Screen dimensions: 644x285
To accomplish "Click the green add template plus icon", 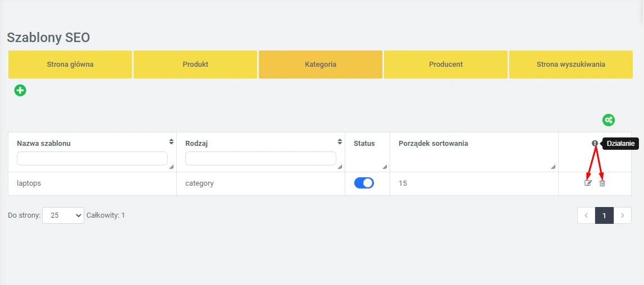I will (20, 90).
